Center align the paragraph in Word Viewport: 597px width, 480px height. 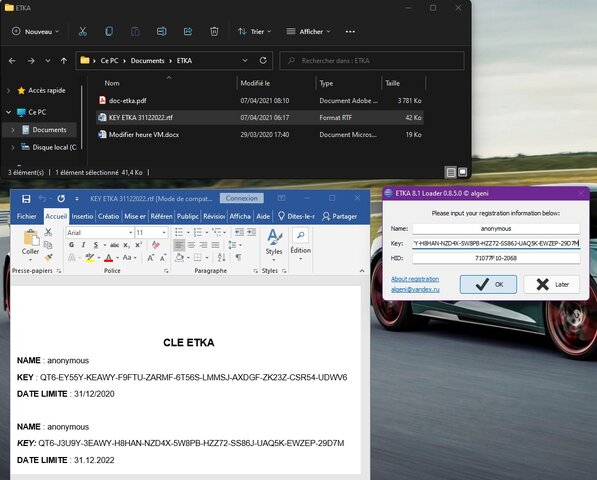point(191,245)
